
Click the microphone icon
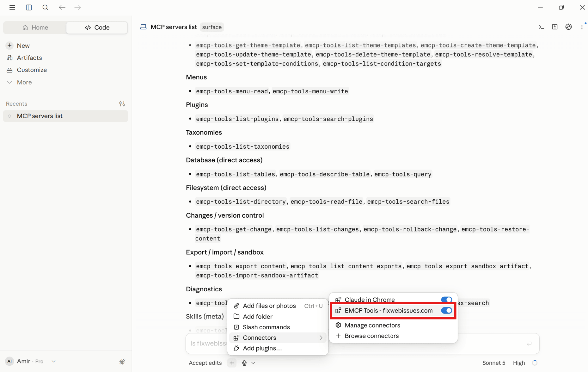click(x=244, y=363)
